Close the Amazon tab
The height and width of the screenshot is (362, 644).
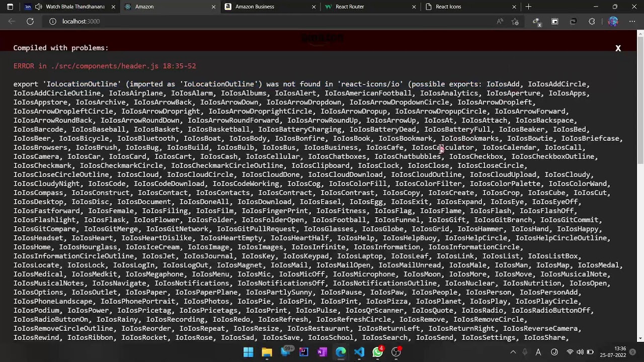[213, 7]
